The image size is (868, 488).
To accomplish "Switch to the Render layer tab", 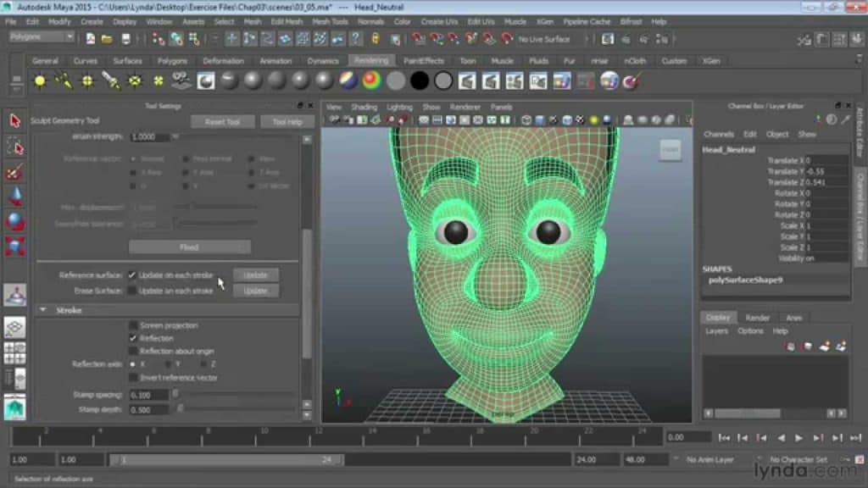I will pos(757,318).
